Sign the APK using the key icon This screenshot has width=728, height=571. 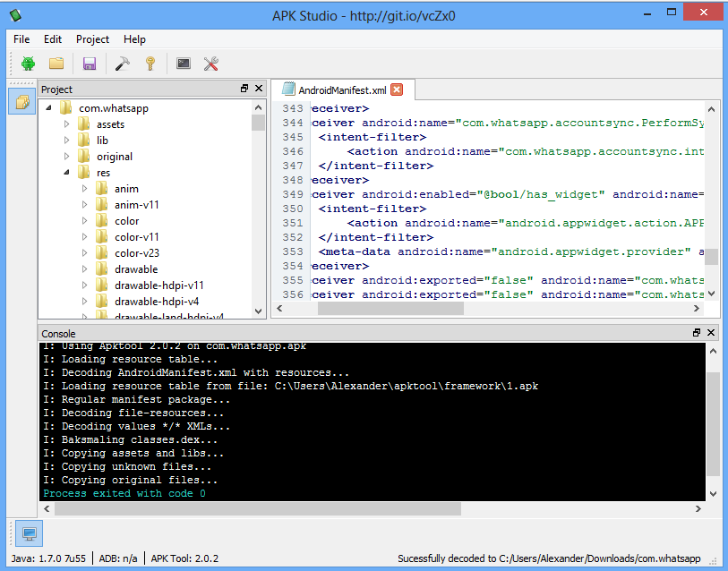pos(150,64)
